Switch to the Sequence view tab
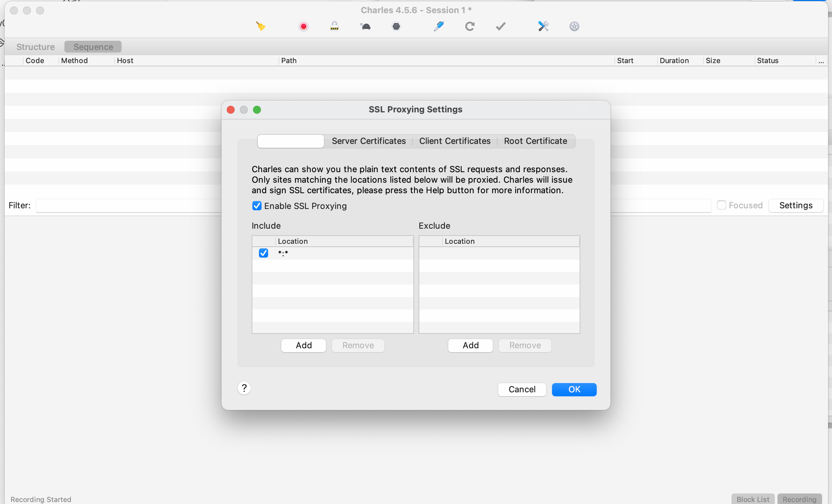This screenshot has height=504, width=832. click(93, 47)
